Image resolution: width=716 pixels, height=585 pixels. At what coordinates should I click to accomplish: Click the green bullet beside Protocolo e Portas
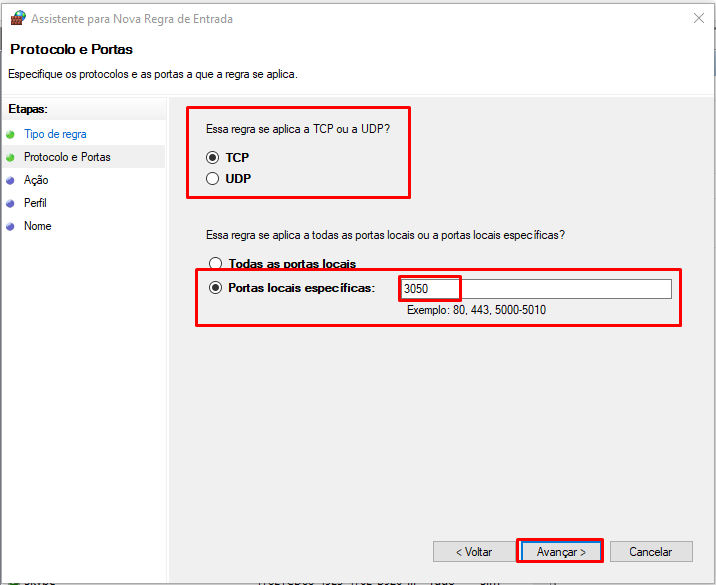tap(11, 157)
